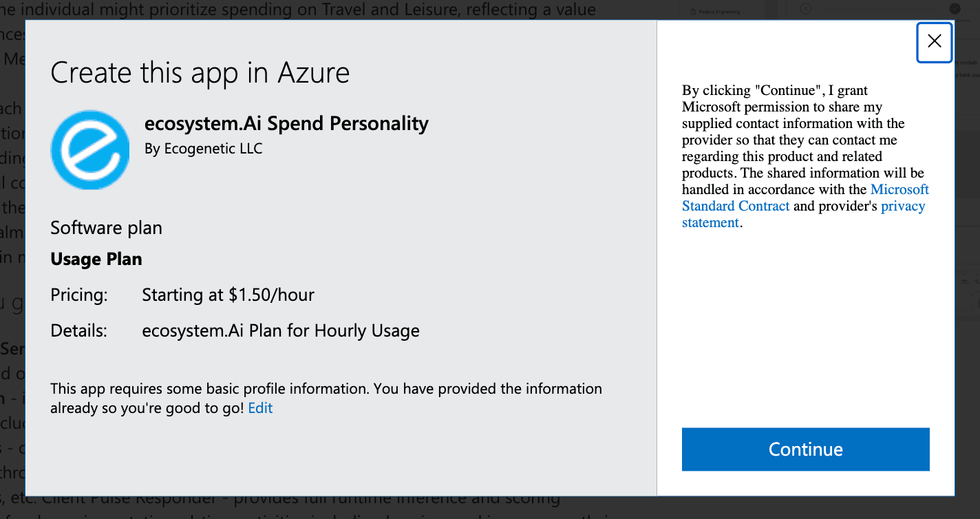The height and width of the screenshot is (519, 980).
Task: Click the blue Continue button
Action: tap(805, 449)
